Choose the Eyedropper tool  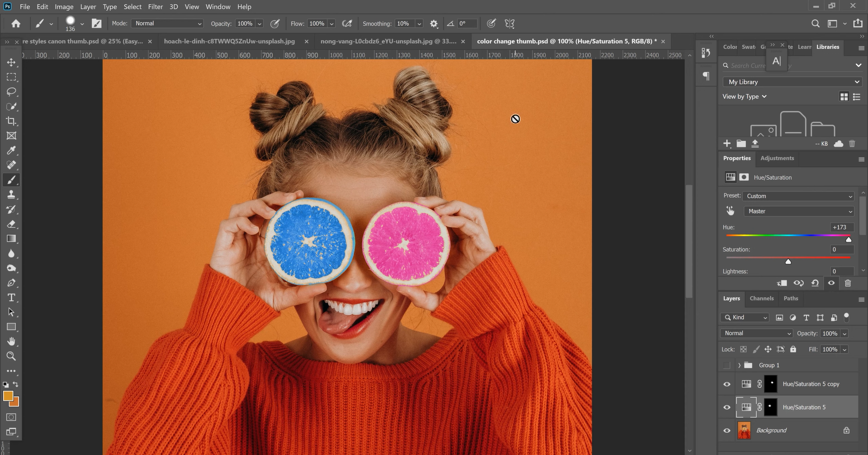(11, 150)
